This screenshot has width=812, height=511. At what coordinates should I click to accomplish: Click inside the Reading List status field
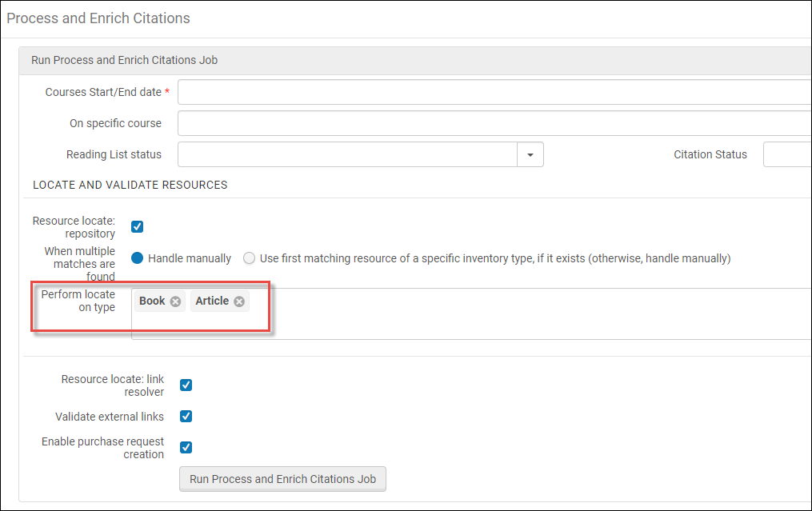(x=347, y=155)
